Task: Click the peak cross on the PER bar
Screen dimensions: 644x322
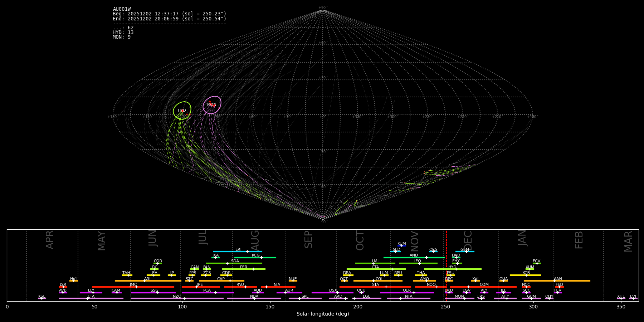Action: click(x=253, y=269)
